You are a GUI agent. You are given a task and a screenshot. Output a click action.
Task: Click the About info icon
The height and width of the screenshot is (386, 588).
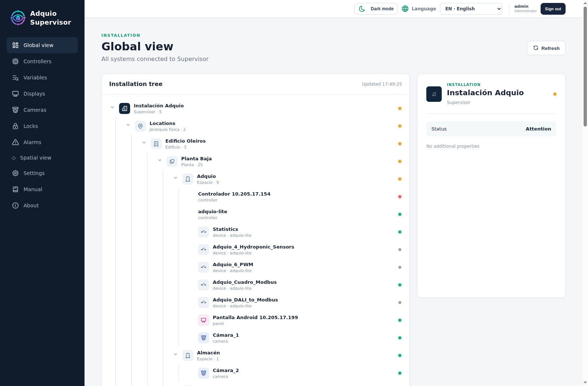15,205
